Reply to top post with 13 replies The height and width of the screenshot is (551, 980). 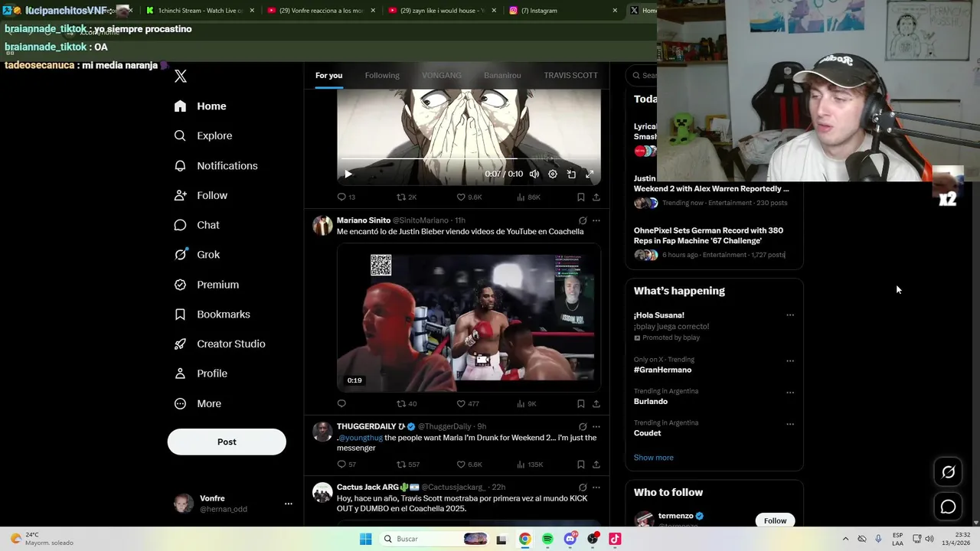coord(346,197)
